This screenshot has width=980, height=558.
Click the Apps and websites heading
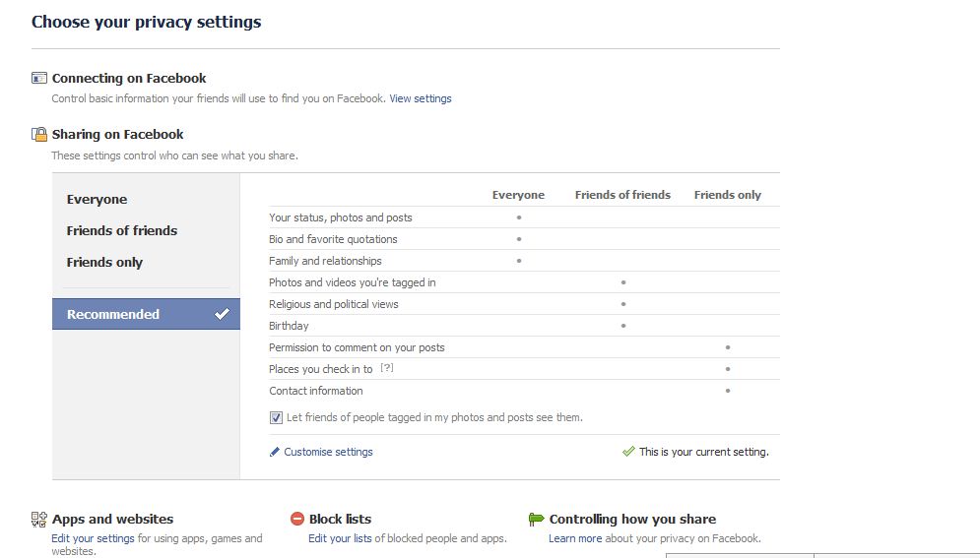[x=112, y=519]
